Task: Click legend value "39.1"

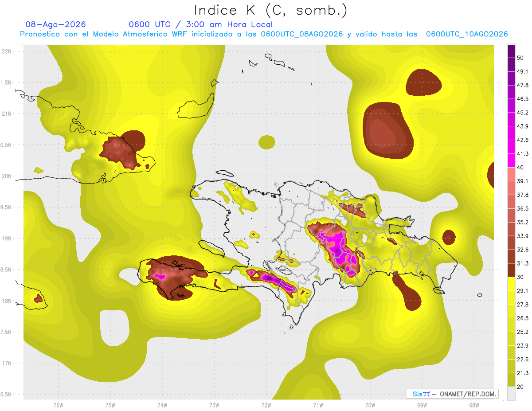Action: [x=523, y=181]
